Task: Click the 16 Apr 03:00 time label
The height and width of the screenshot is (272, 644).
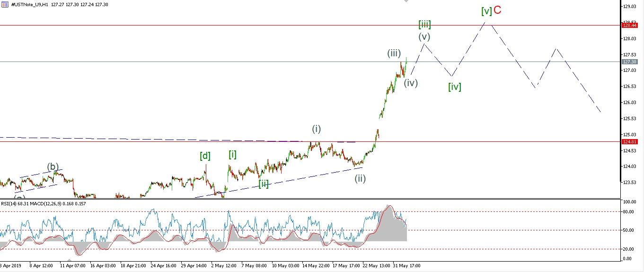Action: coord(103,266)
